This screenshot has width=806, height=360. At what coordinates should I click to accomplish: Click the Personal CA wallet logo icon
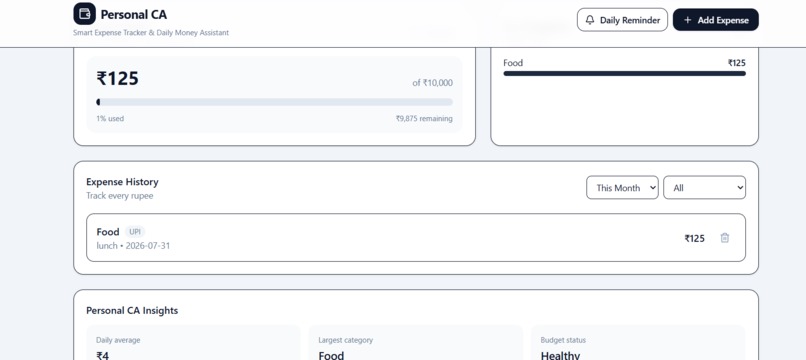84,14
